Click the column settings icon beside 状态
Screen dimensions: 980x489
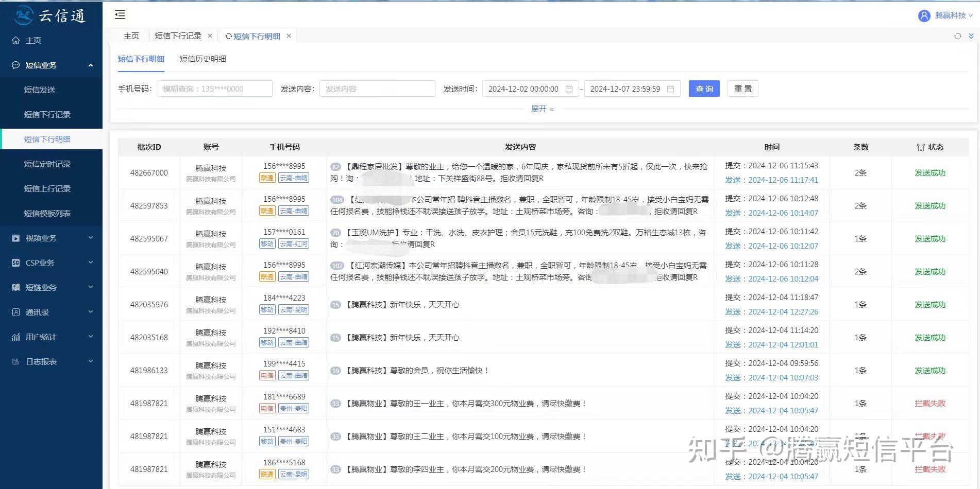921,147
